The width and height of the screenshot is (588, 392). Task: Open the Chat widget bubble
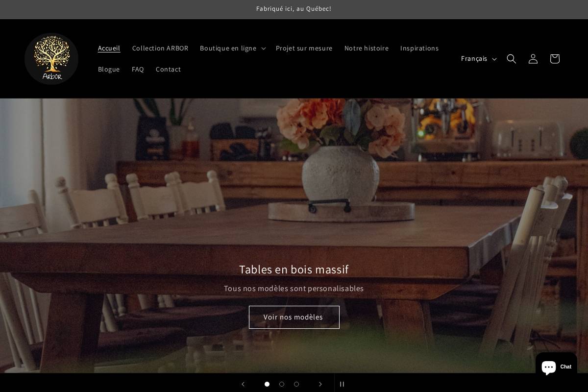tap(556, 367)
